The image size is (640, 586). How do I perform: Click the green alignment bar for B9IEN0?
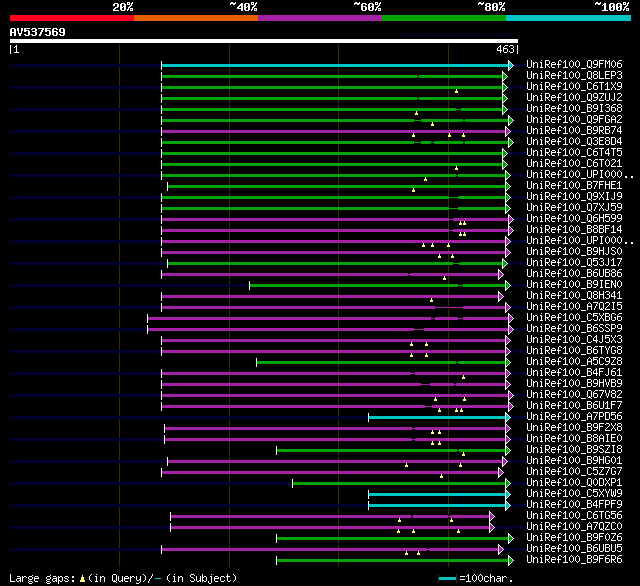coord(378,285)
